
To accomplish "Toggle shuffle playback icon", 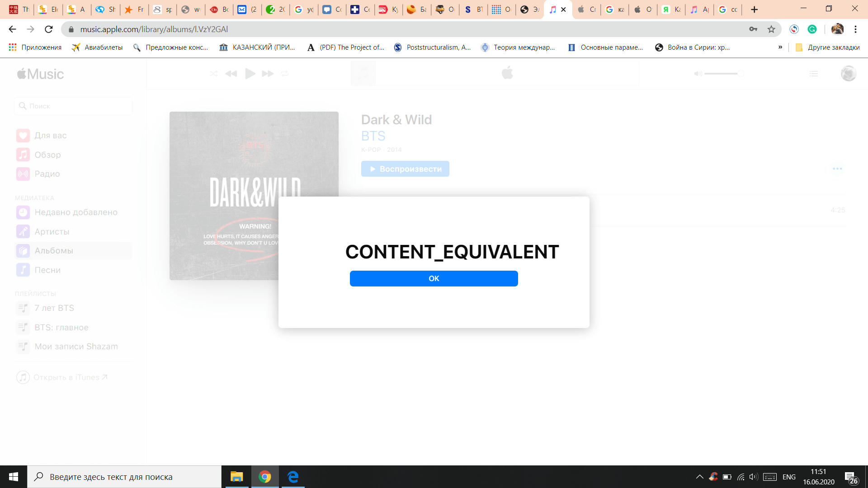I will (x=214, y=74).
